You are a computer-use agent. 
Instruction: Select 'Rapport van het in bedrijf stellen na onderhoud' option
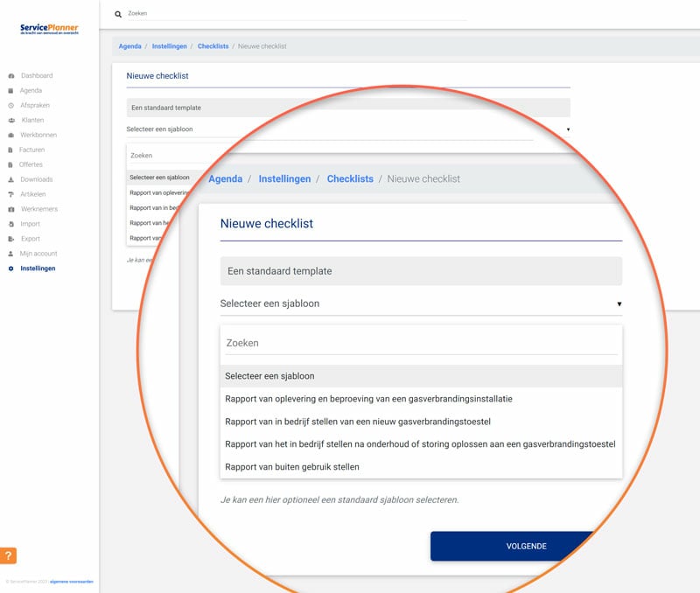421,444
